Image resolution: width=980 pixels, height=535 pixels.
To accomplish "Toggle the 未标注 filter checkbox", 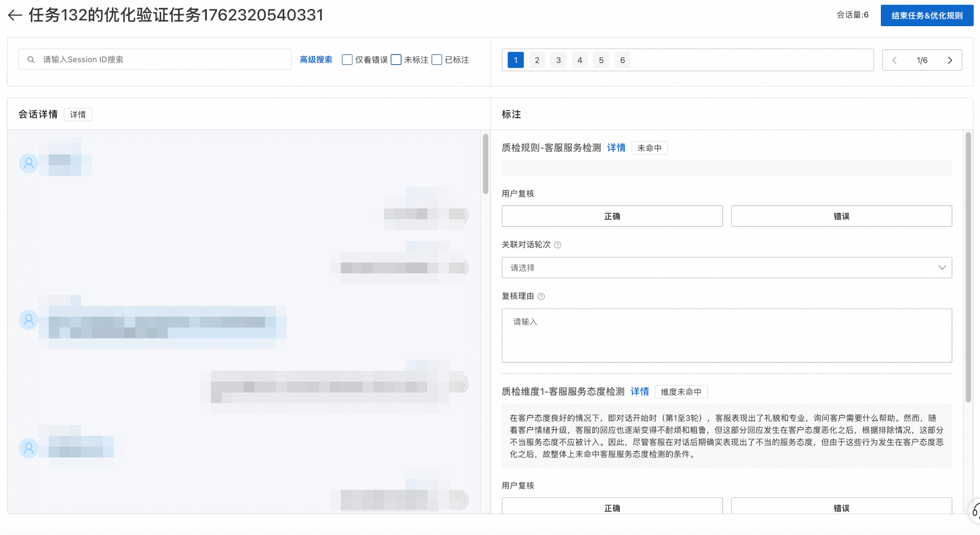I will pyautogui.click(x=396, y=60).
